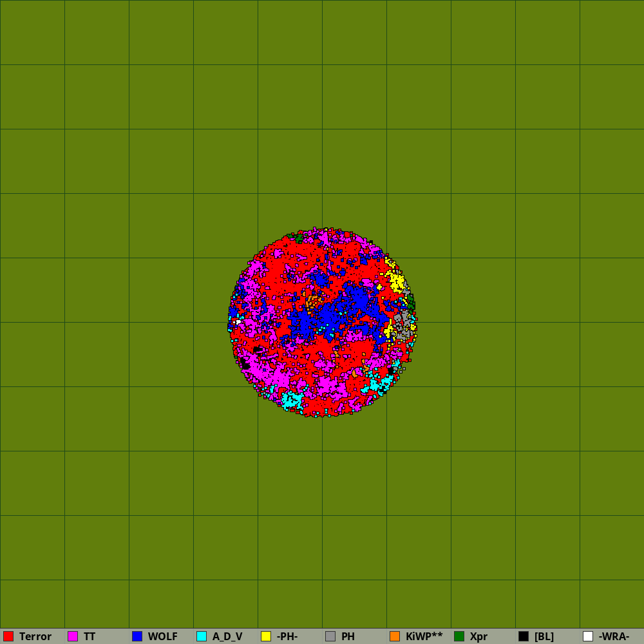Screen dimensions: 644x644
Task: Pick the green Xpr legend swatch
Action: click(459, 636)
